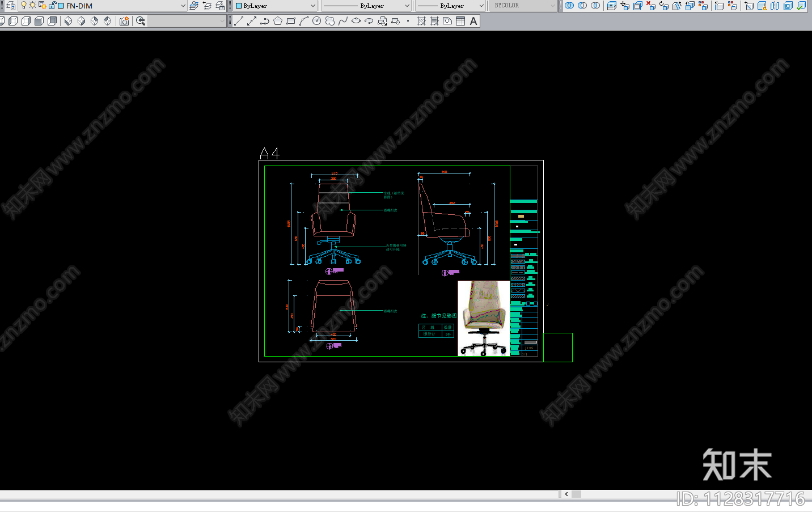Switch to 3D Hidden visual style
This screenshot has height=521, width=812.
26,21
